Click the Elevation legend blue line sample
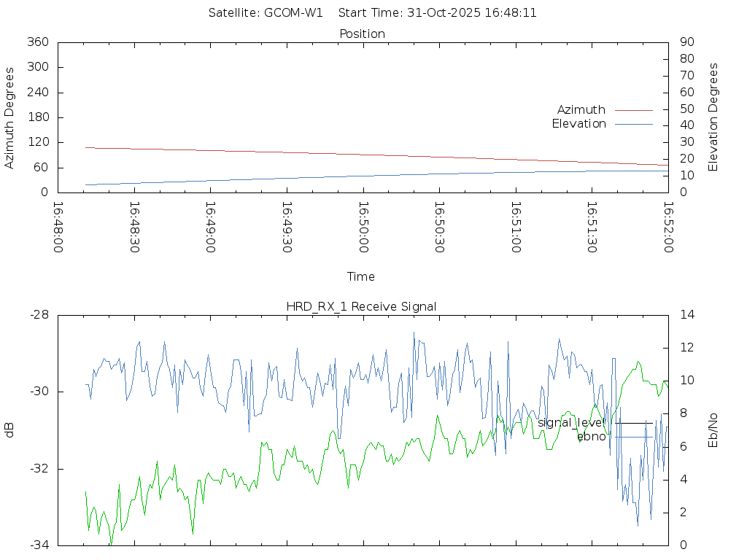This screenshot has width=747, height=560. click(633, 124)
